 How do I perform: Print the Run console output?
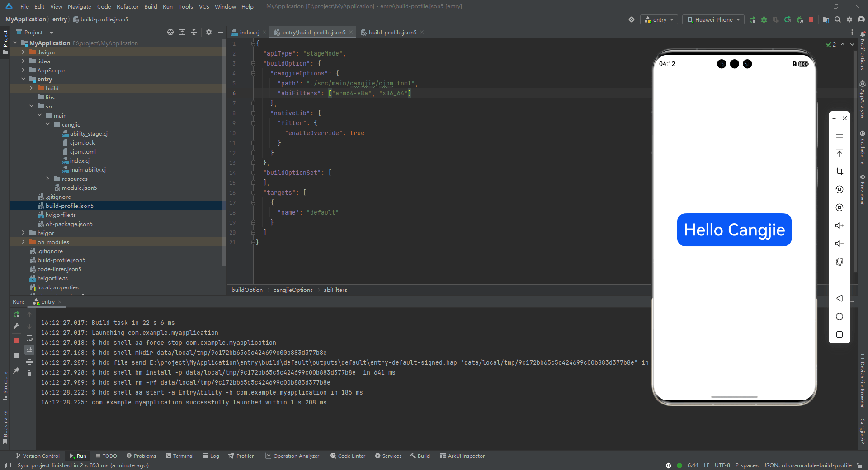pyautogui.click(x=29, y=362)
